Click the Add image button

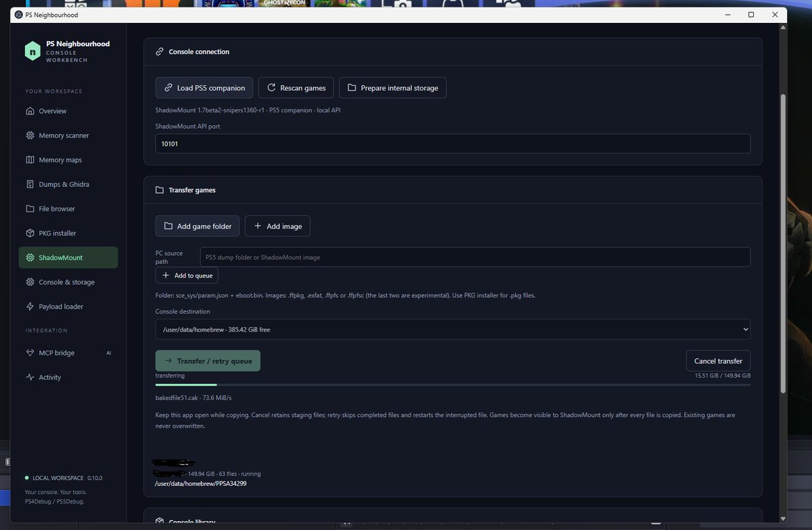coord(277,226)
